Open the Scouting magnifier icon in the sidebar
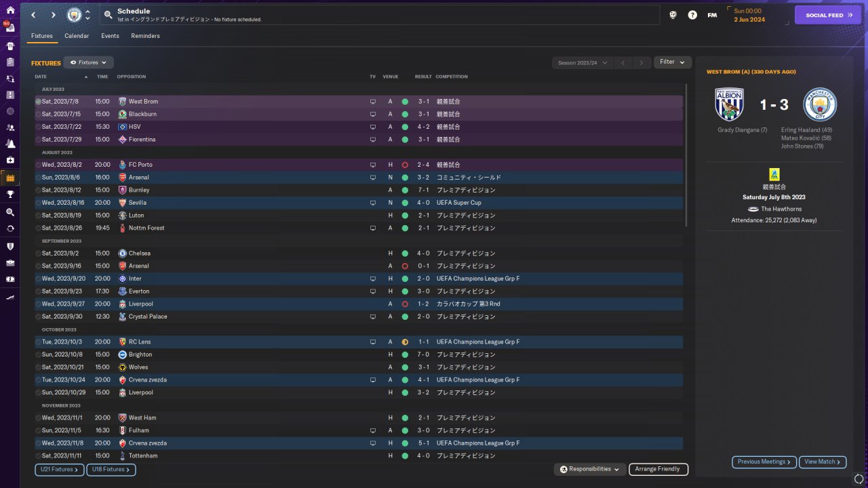Image resolution: width=868 pixels, height=488 pixels. [x=9, y=212]
